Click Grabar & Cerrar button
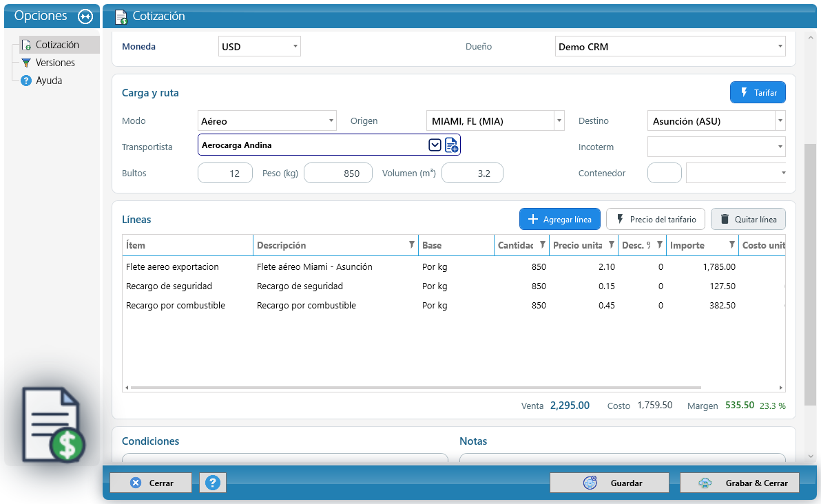821x504 pixels. tap(740, 483)
